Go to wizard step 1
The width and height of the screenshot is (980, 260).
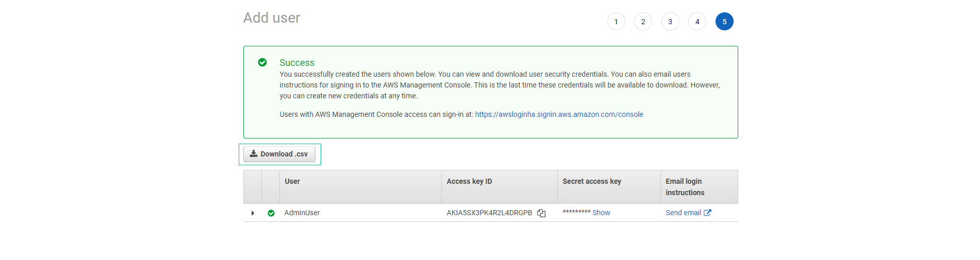tap(616, 22)
